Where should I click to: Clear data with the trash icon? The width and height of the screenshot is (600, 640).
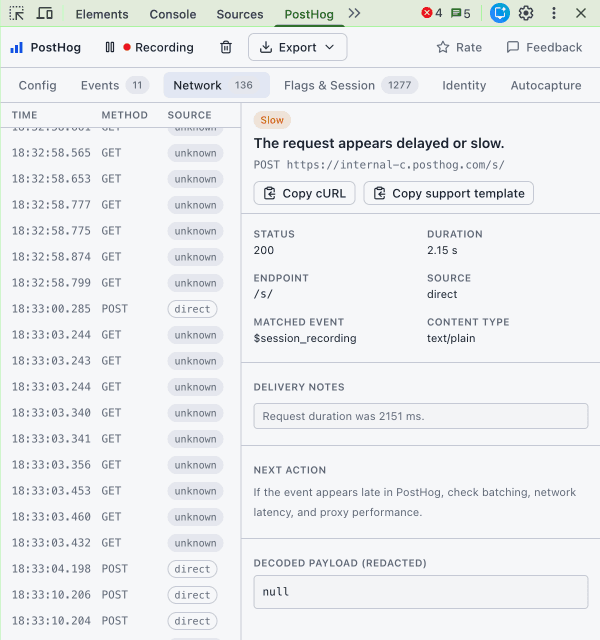coord(226,47)
